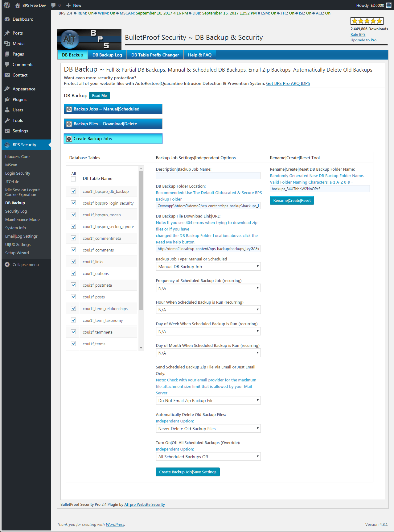Open the Help & FAQ tab
The width and height of the screenshot is (394, 532).
[200, 55]
